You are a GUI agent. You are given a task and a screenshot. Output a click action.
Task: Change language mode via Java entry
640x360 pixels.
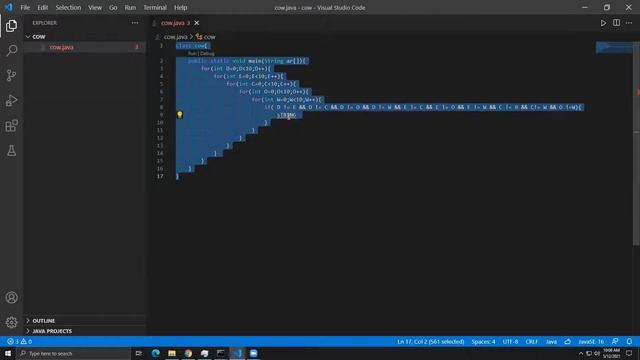click(551, 342)
